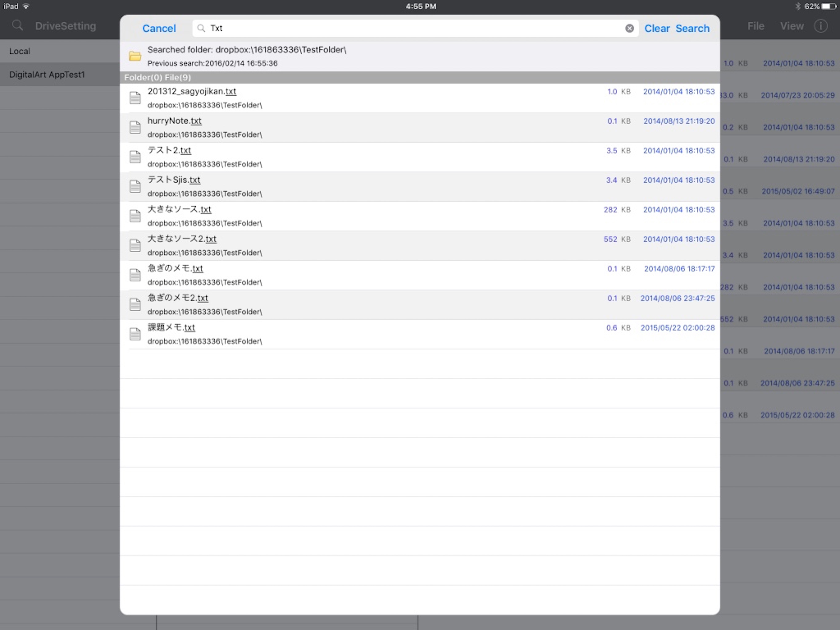Click Searched folder path text
This screenshot has width=840, height=630.
[247, 50]
